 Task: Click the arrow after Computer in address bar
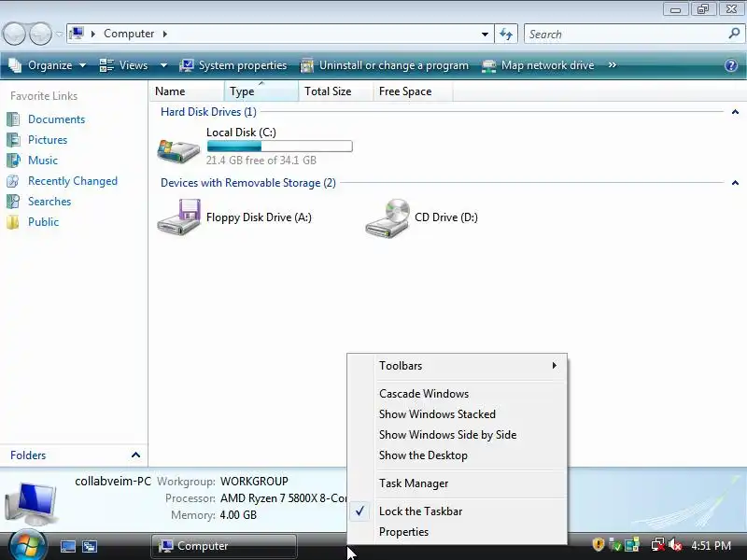[x=165, y=34]
